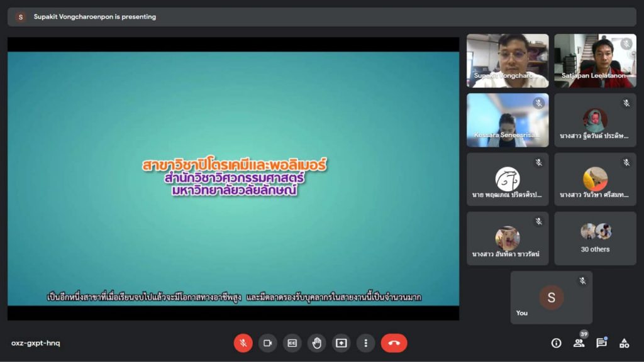This screenshot has width=644, height=362.
Task: Expand the "30 others" participants tile
Action: (595, 238)
